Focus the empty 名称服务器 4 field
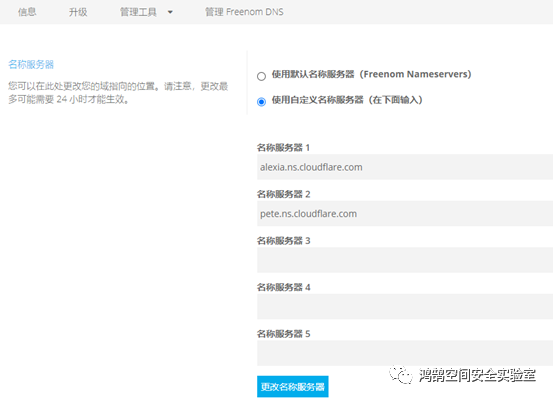This screenshot has width=553, height=400. click(x=405, y=307)
